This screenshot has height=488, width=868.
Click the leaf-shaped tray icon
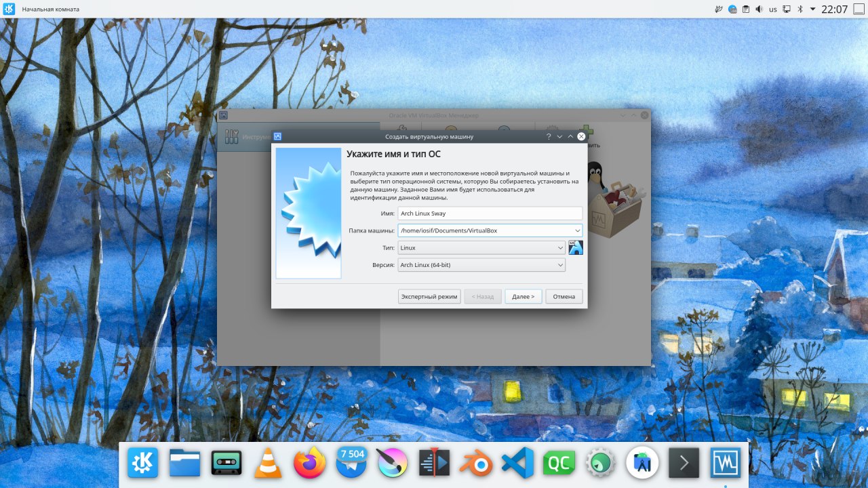pos(719,9)
